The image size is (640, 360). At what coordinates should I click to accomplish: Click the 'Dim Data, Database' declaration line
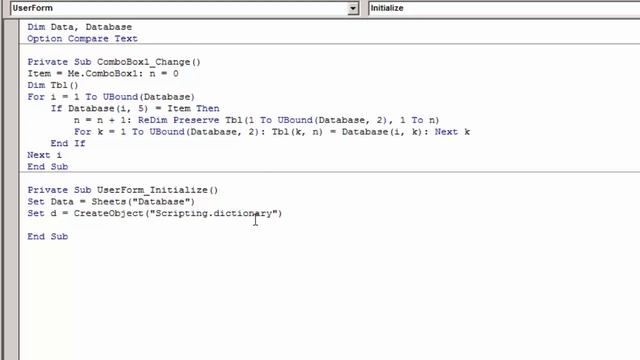pyautogui.click(x=80, y=27)
